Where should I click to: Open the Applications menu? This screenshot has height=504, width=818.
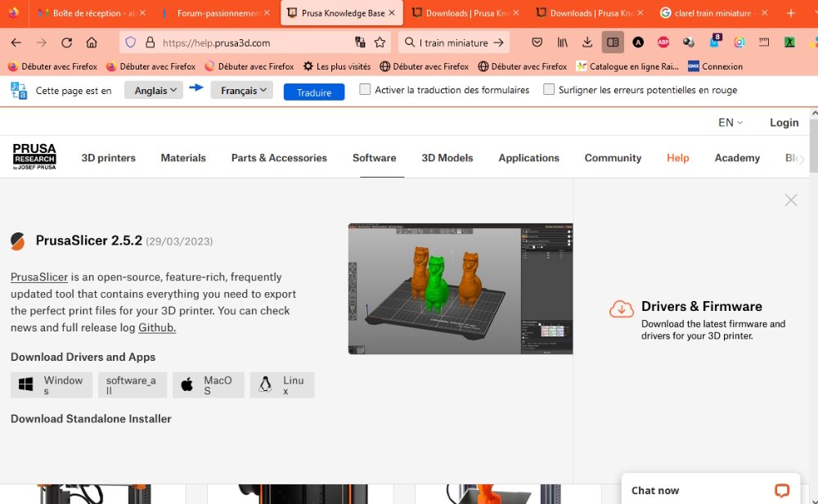(528, 158)
